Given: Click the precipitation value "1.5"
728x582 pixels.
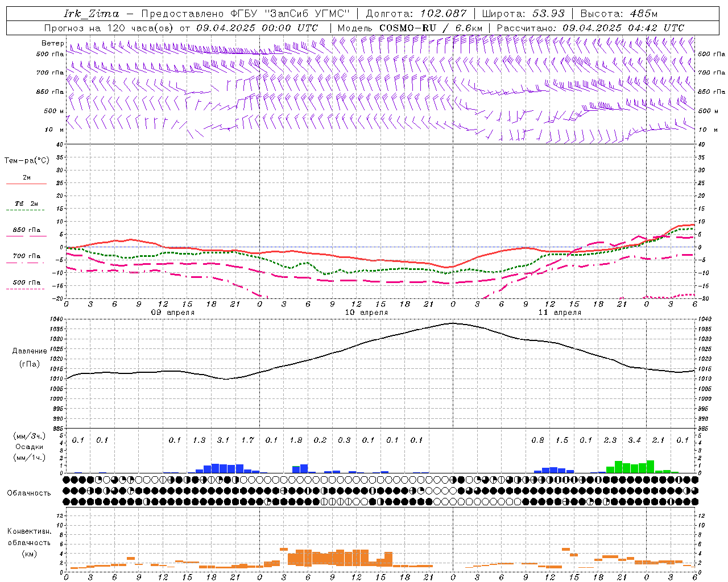Looking at the screenshot, I should coord(562,440).
